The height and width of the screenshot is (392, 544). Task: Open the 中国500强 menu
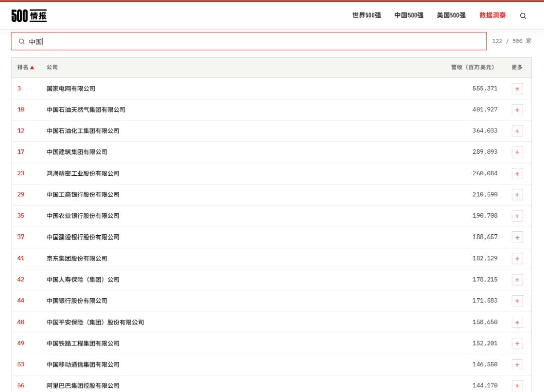[409, 15]
